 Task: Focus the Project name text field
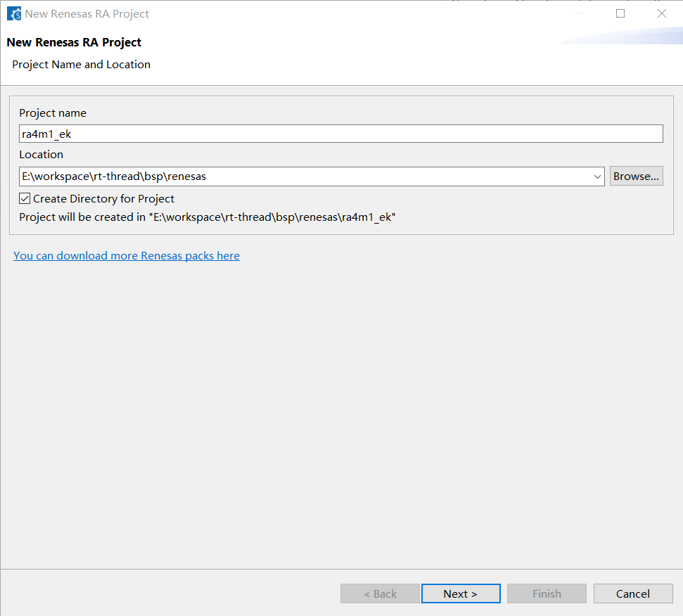[x=340, y=134]
